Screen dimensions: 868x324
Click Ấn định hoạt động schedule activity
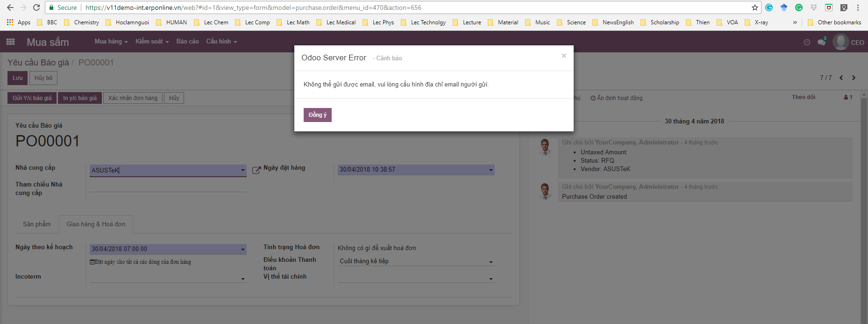[617, 98]
